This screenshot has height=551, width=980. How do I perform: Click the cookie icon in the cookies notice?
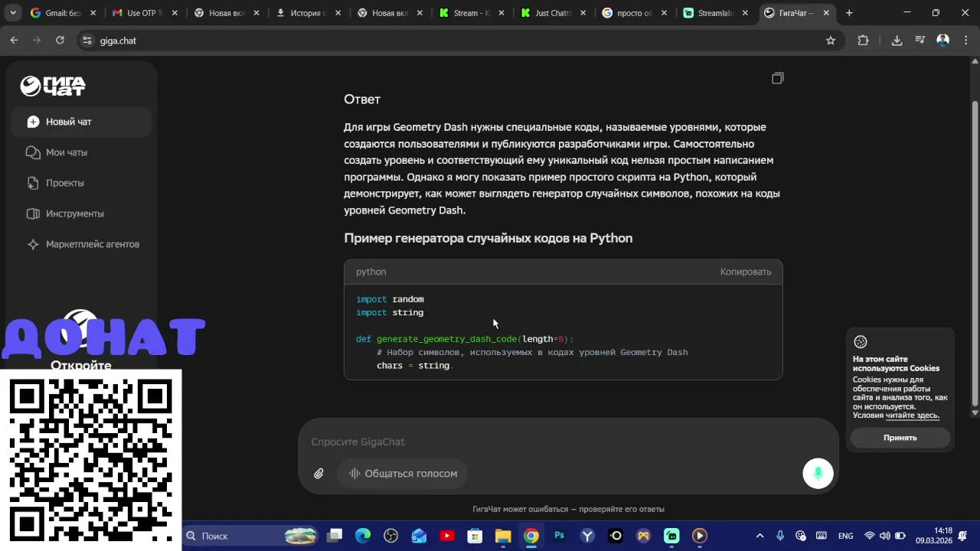point(861,342)
